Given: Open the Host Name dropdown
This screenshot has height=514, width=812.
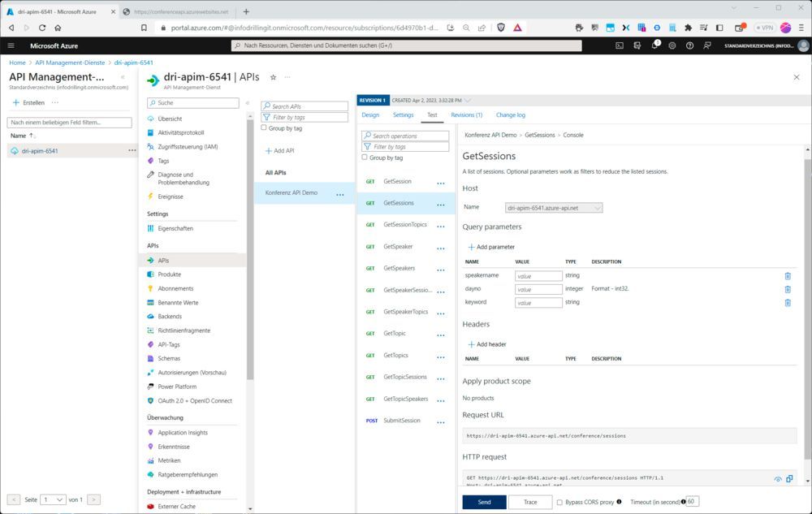Looking at the screenshot, I should pyautogui.click(x=598, y=207).
